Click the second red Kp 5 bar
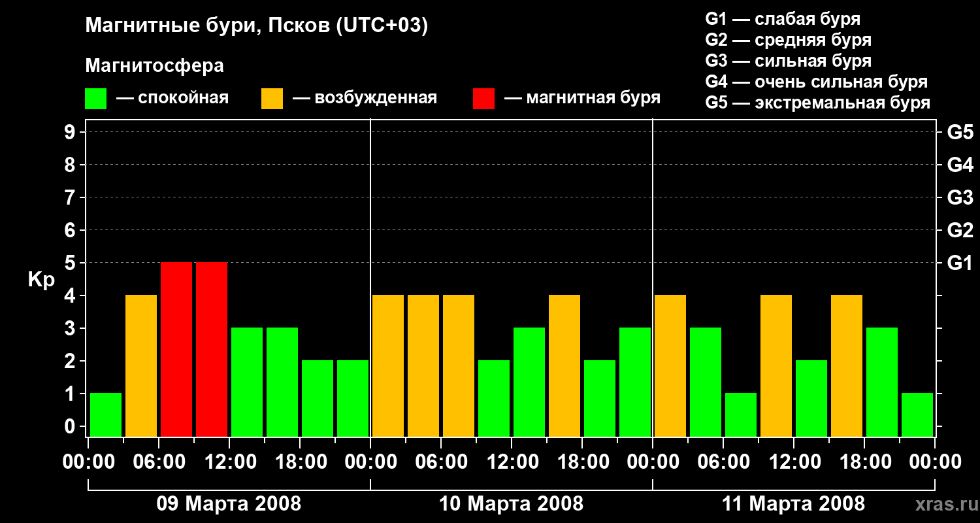This screenshot has width=980, height=523. pyautogui.click(x=212, y=349)
